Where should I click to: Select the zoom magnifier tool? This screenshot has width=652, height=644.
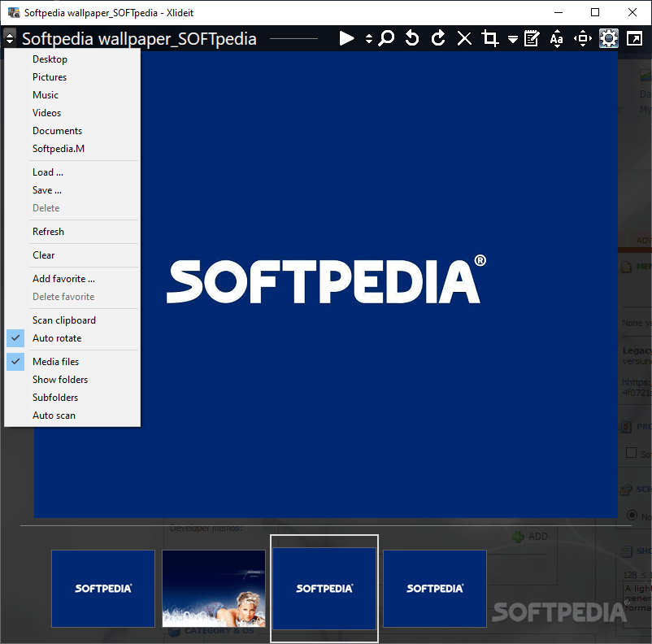click(x=386, y=38)
